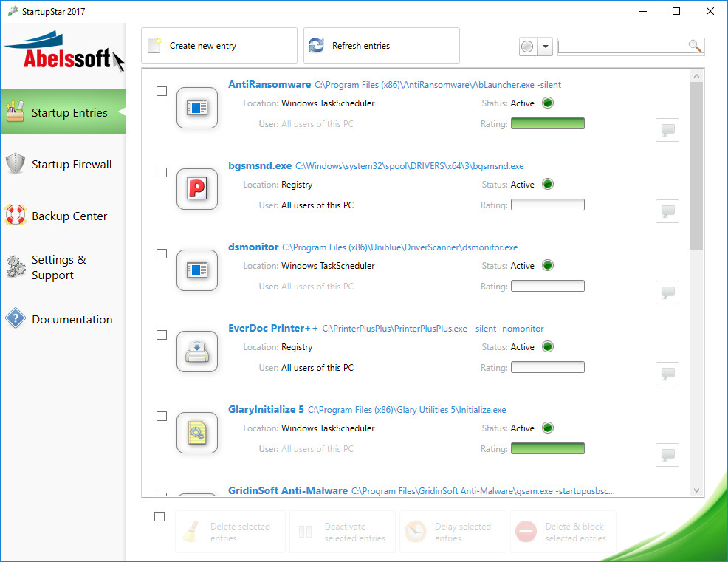
Task: Click Delete & block selected entries
Action: point(563,532)
